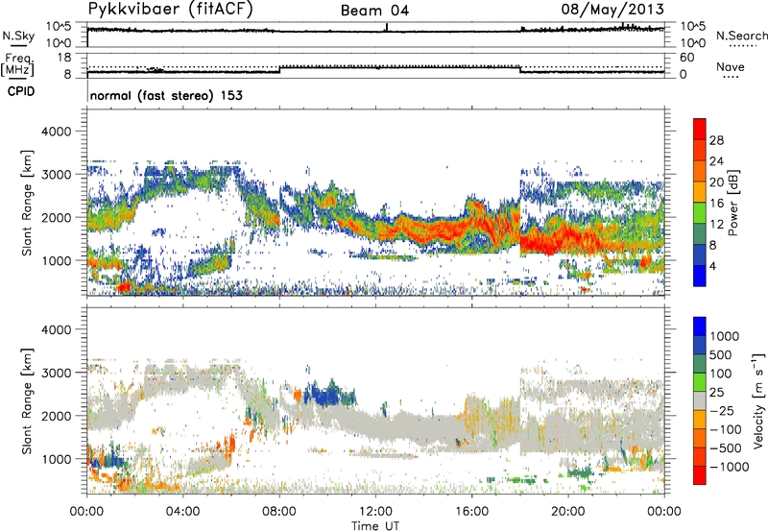The width and height of the screenshot is (768, 532).
Task: Select the '-1000' label on Velocity color bar
Action: pyautogui.click(x=730, y=467)
